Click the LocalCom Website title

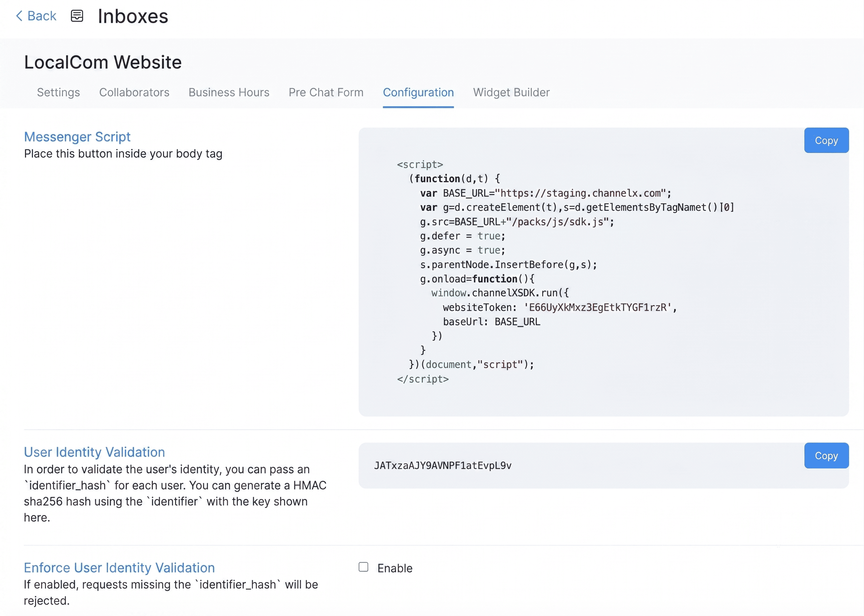coord(103,62)
